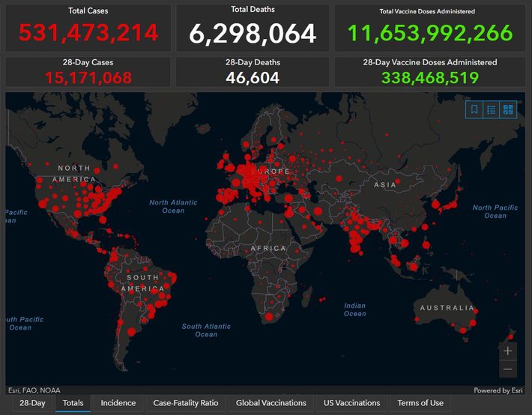View the Case-Fatality Ratio tab
532x415 pixels.
click(185, 403)
